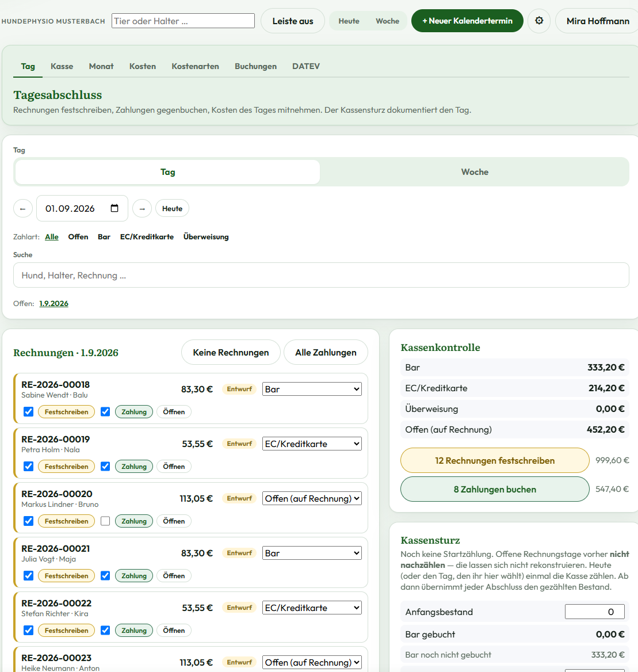Toggle Festschreiben checkbox for RE-2026-00019
Screen dimensions: 638x672
coord(28,466)
